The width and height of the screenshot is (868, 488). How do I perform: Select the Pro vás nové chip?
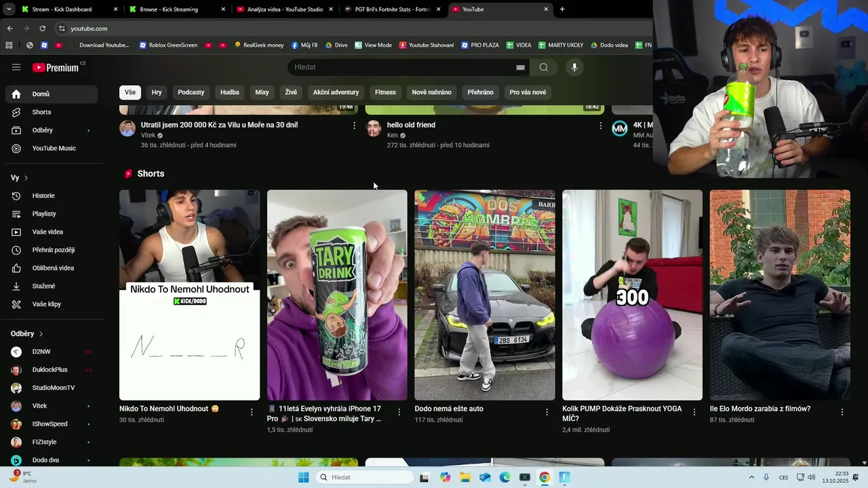click(x=528, y=92)
